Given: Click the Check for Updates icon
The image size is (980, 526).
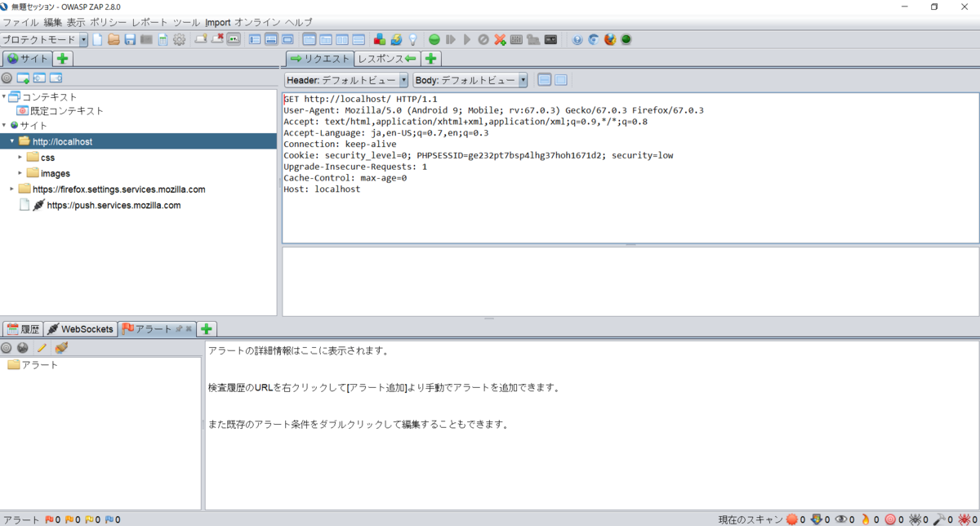Looking at the screenshot, I should coord(397,39).
